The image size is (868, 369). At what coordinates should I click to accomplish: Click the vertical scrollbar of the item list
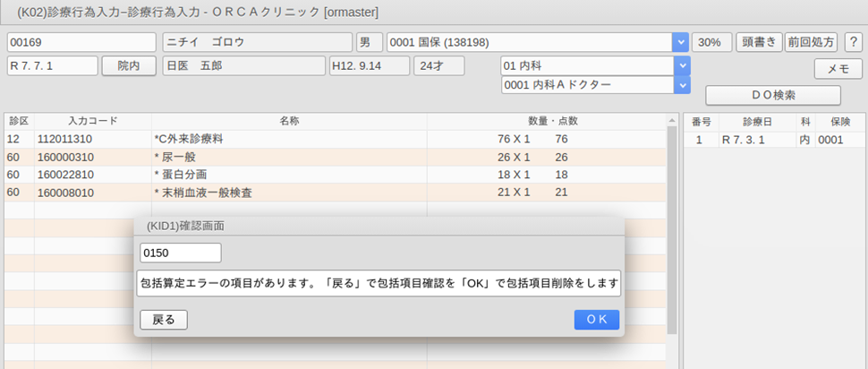click(x=672, y=224)
